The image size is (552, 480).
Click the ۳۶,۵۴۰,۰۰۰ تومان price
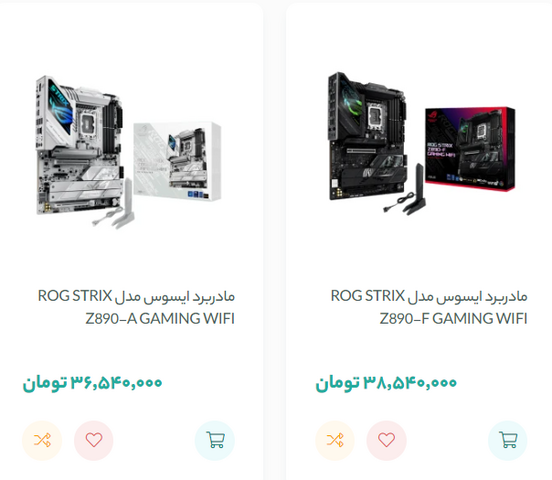click(92, 382)
